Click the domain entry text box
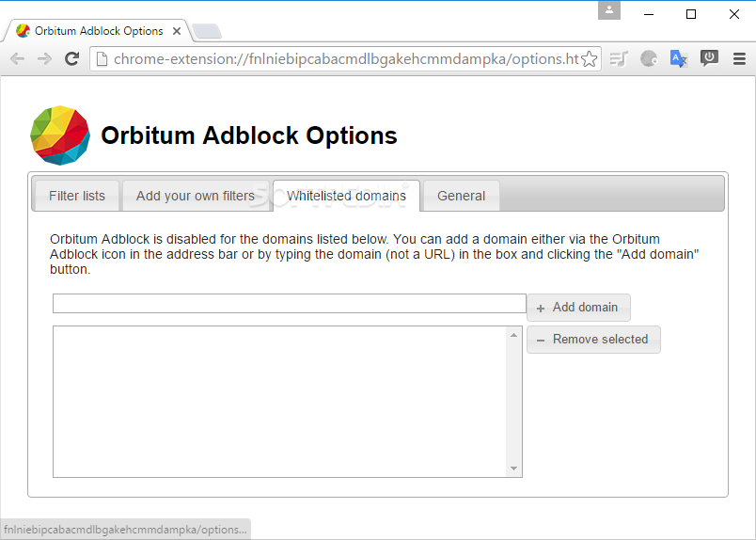Screen dimensions: 756x540 (x=290, y=304)
